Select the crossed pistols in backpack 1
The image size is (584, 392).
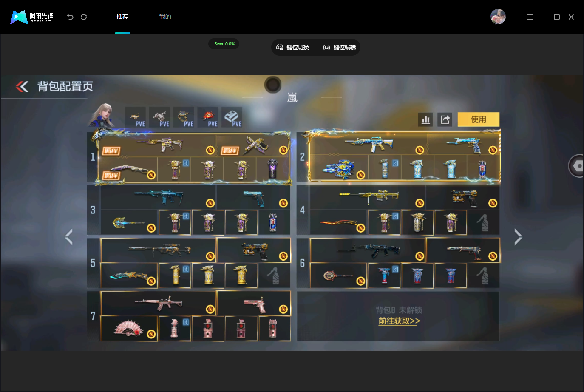point(253,145)
